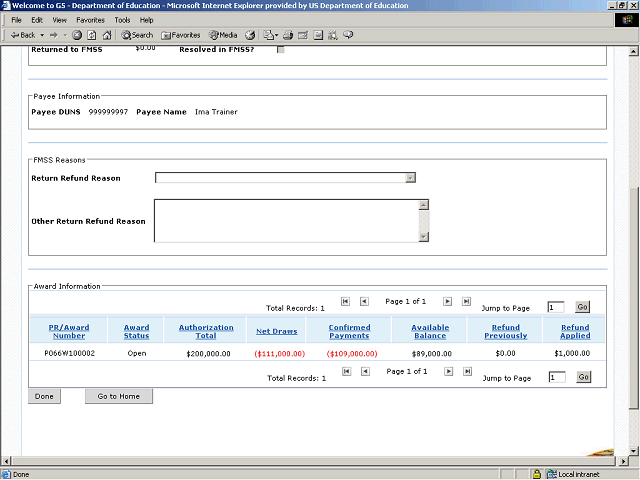
Task: Click the Other Return Refund Reason textbox
Action: click(x=285, y=220)
